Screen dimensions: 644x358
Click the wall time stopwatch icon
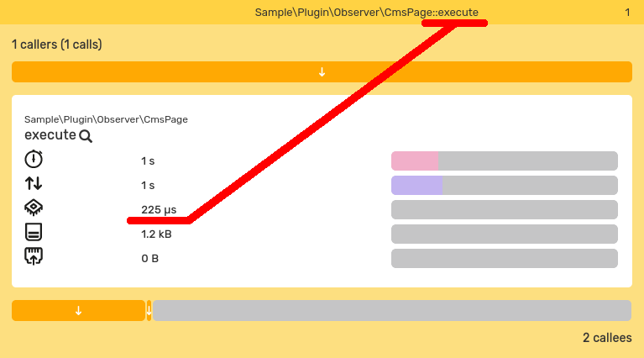[34, 159]
